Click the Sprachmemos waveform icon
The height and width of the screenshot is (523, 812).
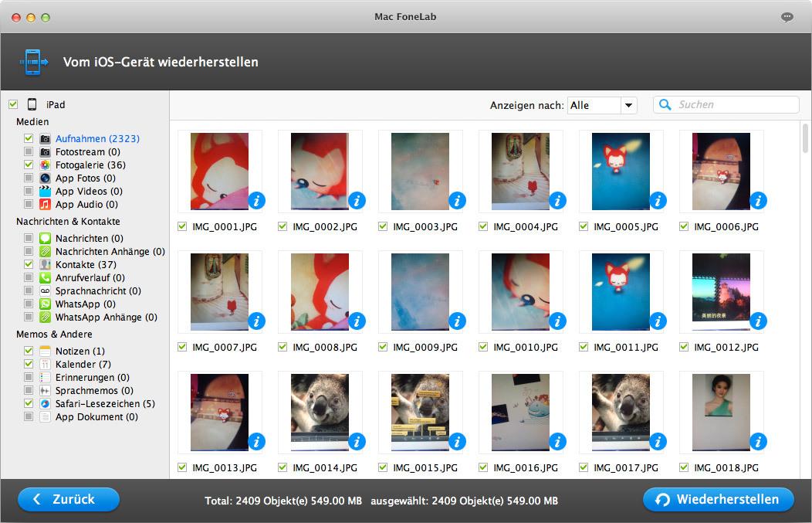pos(45,390)
